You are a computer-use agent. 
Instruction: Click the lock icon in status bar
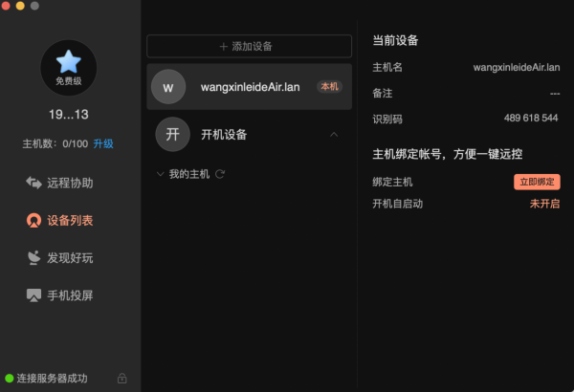pos(121,378)
